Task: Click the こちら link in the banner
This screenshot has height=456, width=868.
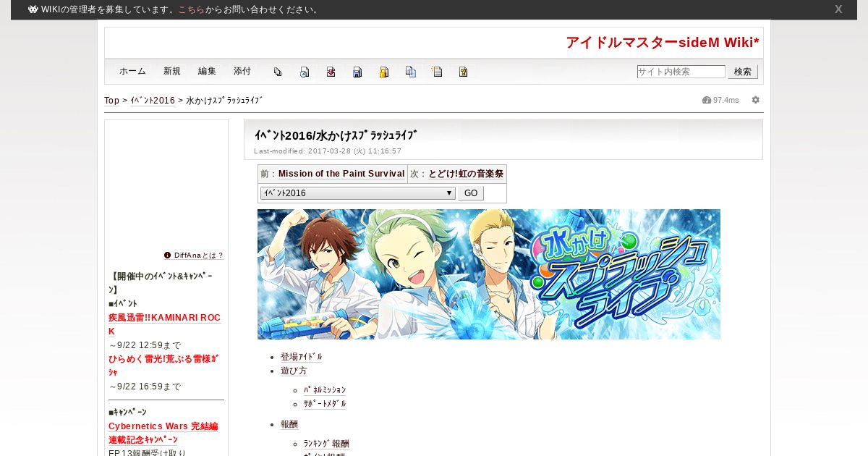Action: tap(191, 9)
